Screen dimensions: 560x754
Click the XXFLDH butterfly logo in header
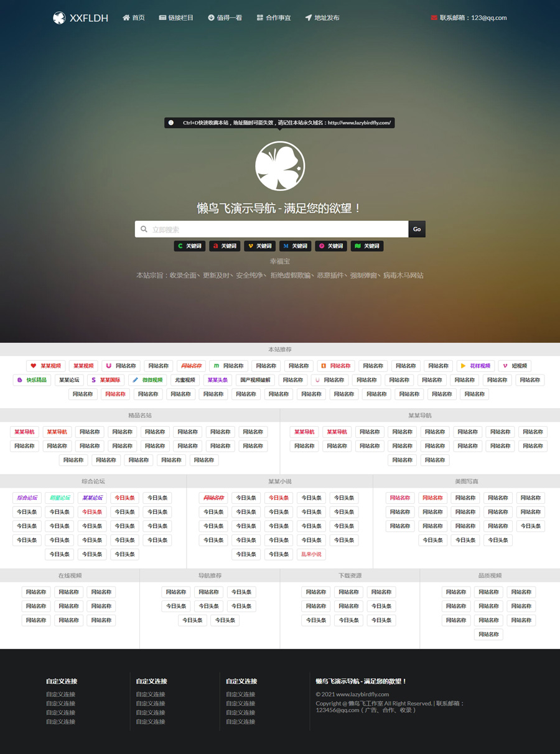(59, 18)
